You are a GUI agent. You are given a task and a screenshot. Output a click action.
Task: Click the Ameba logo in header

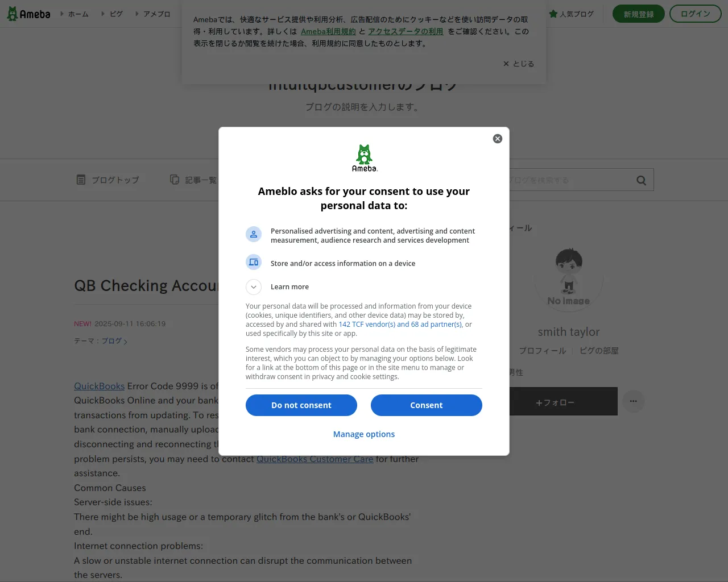28,14
